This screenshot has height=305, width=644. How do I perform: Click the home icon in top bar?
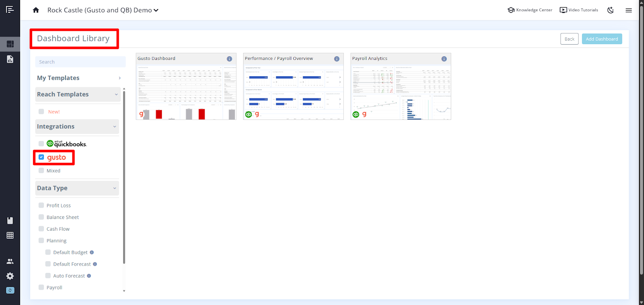coord(36,10)
